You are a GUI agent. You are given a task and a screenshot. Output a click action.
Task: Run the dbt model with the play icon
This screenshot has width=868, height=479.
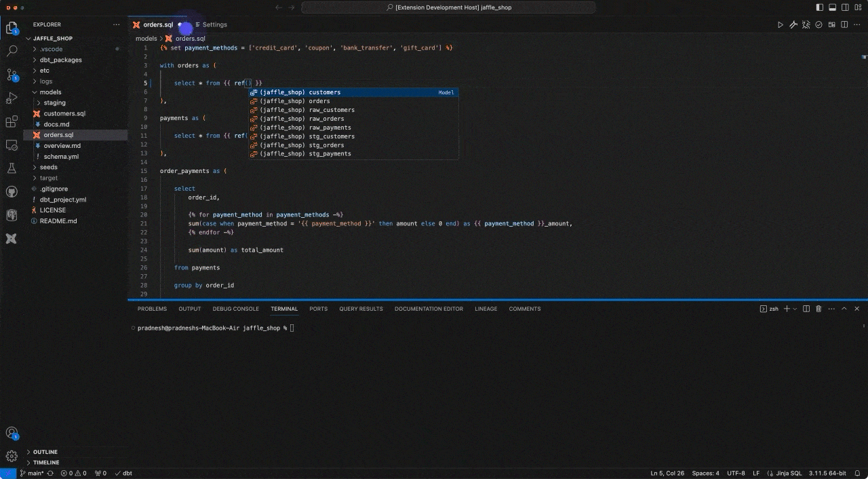coord(781,24)
